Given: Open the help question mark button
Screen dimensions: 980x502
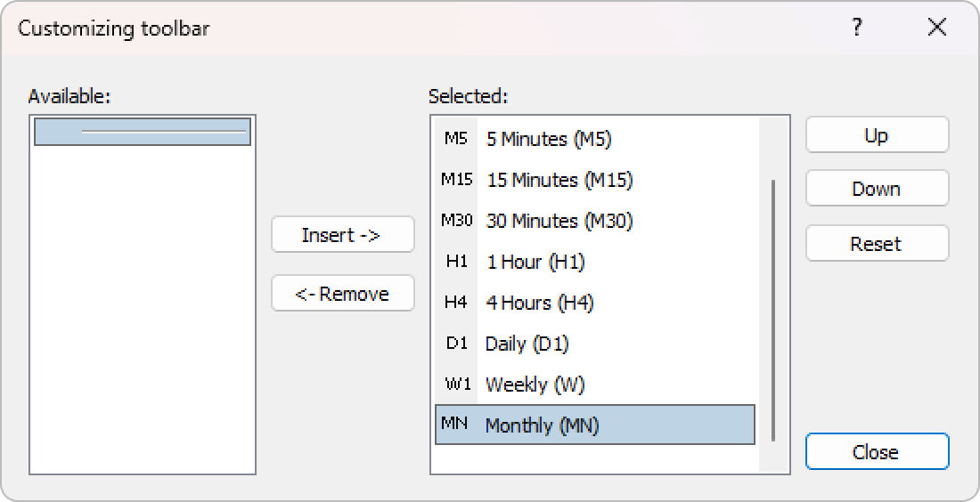Looking at the screenshot, I should pos(857,28).
